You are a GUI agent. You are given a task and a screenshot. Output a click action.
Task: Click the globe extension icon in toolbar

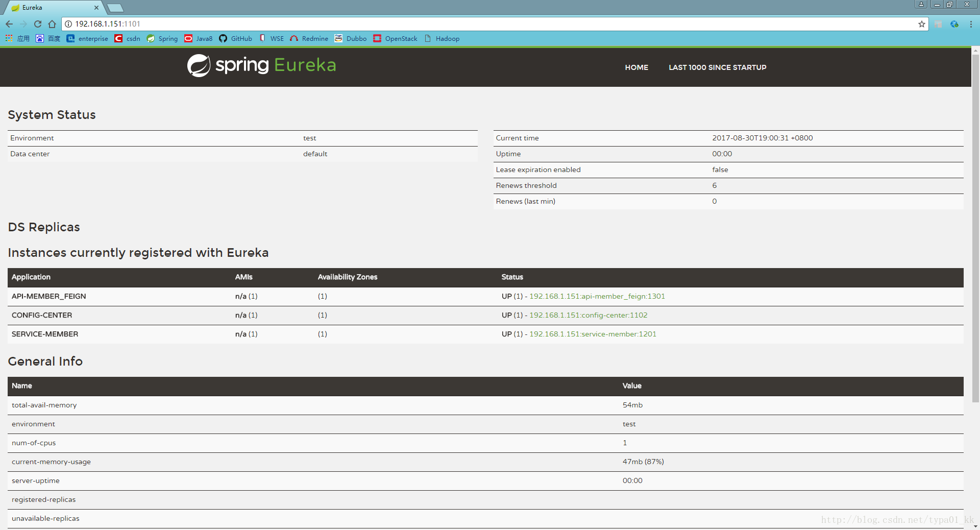(954, 24)
